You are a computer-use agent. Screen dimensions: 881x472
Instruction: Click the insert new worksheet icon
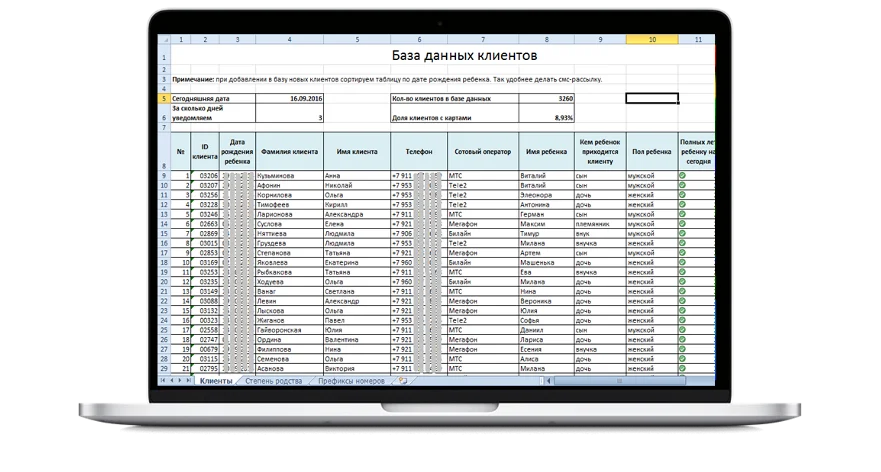(x=403, y=381)
